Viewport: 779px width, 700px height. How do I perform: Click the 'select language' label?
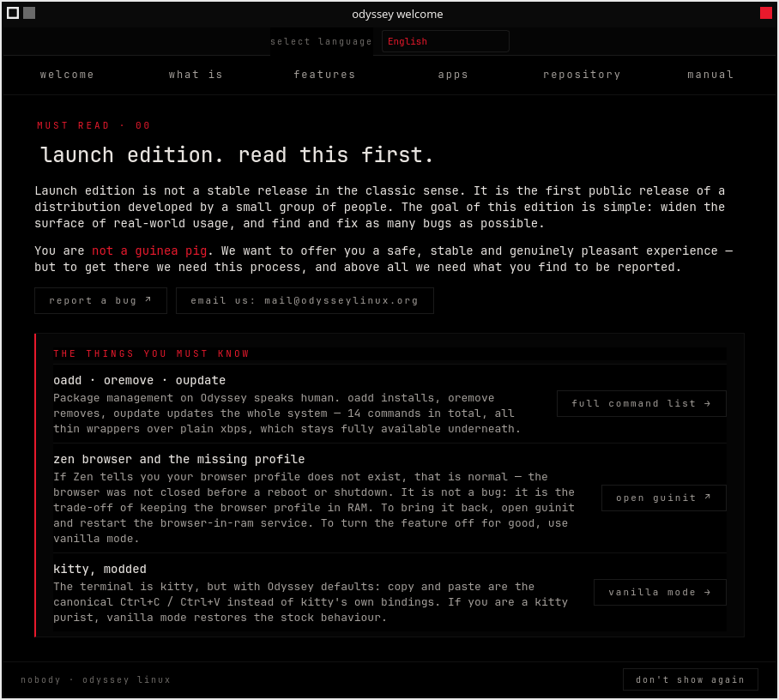tap(321, 42)
